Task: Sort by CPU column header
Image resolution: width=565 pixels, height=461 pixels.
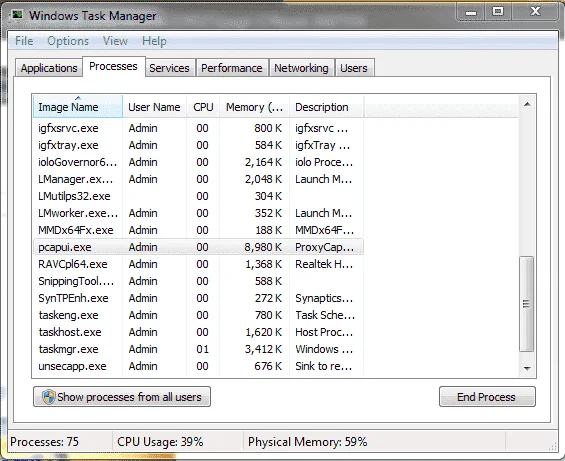Action: 203,107
